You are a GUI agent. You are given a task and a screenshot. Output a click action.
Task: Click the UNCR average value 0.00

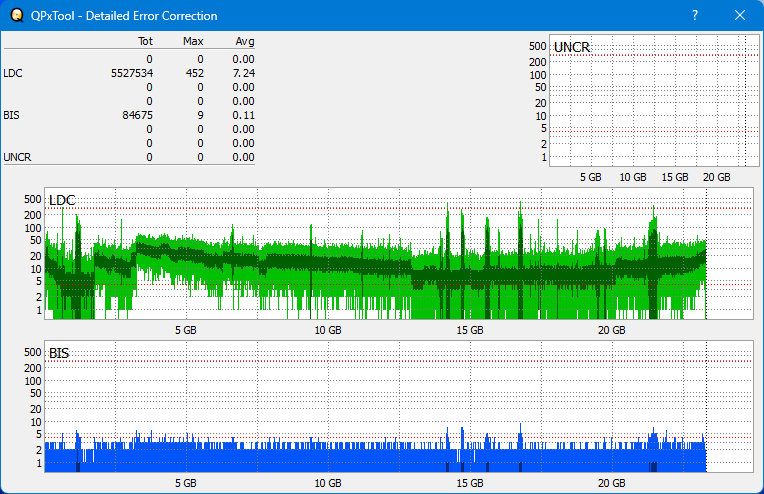[244, 157]
